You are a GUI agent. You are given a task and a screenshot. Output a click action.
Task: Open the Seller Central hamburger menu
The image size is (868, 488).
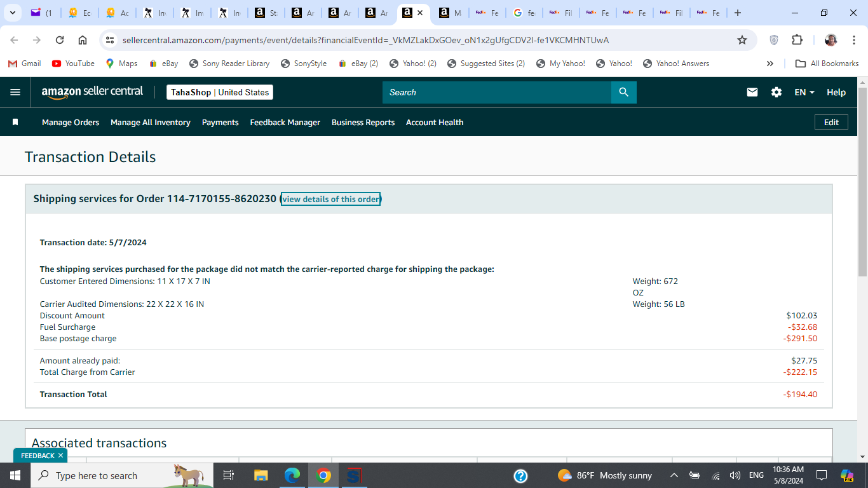pyautogui.click(x=15, y=92)
